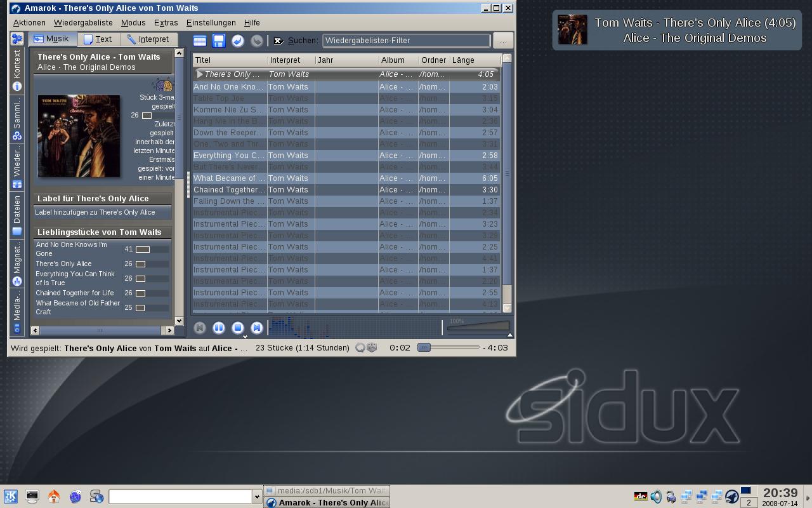Open the Magnatune sidebar tab
This screenshot has height=508, width=812.
click(x=17, y=264)
